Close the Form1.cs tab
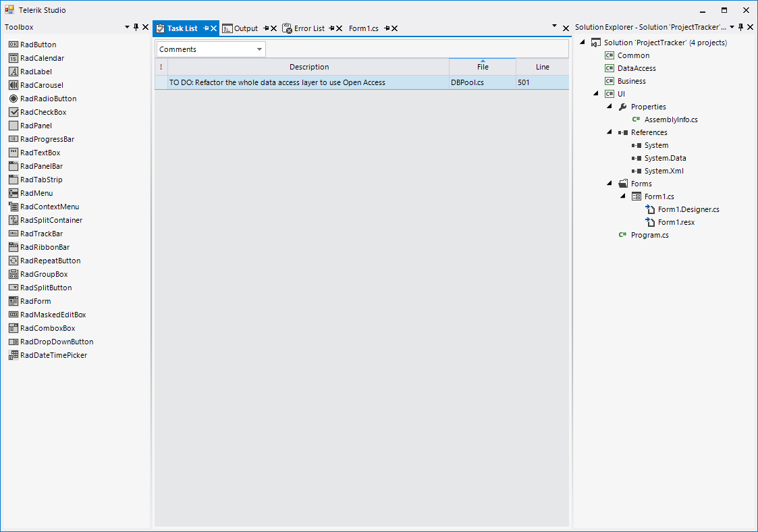The image size is (758, 532). pos(394,28)
